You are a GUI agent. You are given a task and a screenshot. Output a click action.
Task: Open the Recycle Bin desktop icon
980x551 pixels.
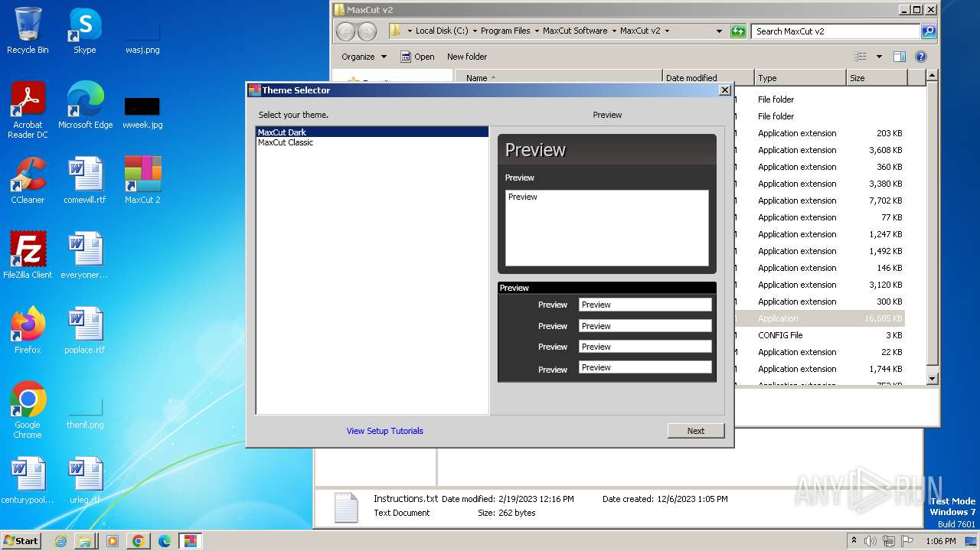point(28,31)
